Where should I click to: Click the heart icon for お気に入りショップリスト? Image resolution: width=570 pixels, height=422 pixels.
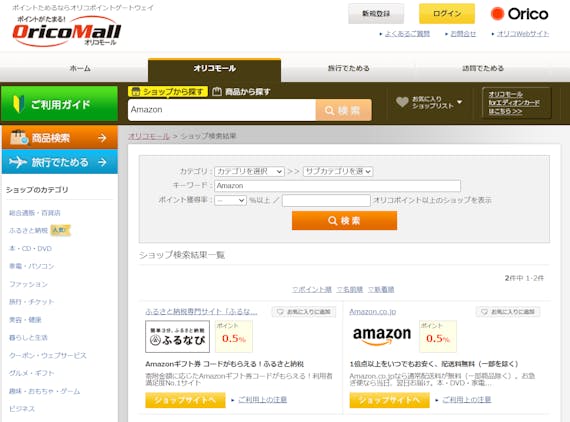click(x=402, y=102)
